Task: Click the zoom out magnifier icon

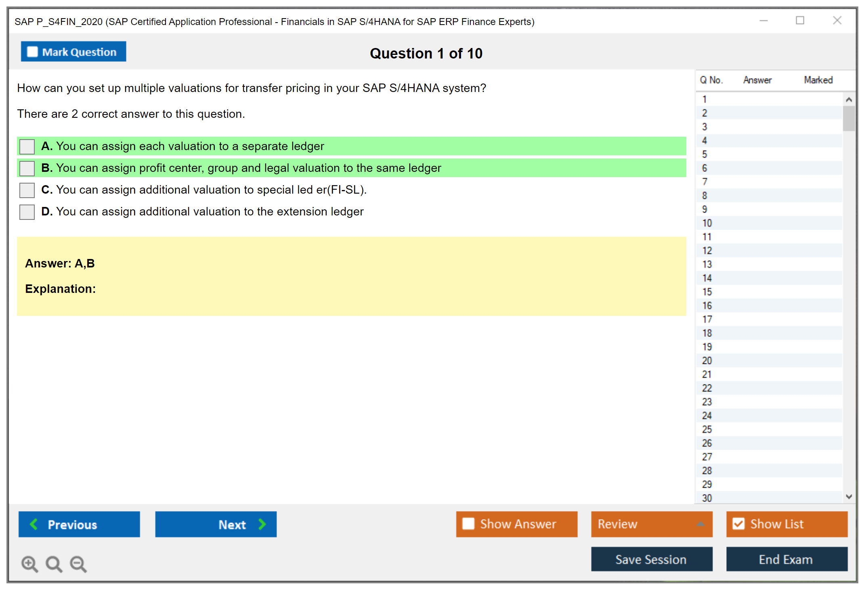Action: pos(78,564)
